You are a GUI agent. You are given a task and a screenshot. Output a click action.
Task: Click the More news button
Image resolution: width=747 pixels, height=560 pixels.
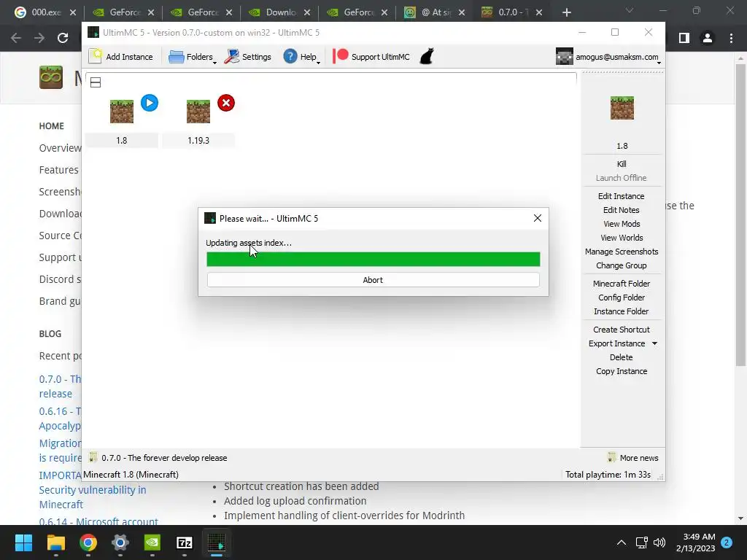coord(633,458)
